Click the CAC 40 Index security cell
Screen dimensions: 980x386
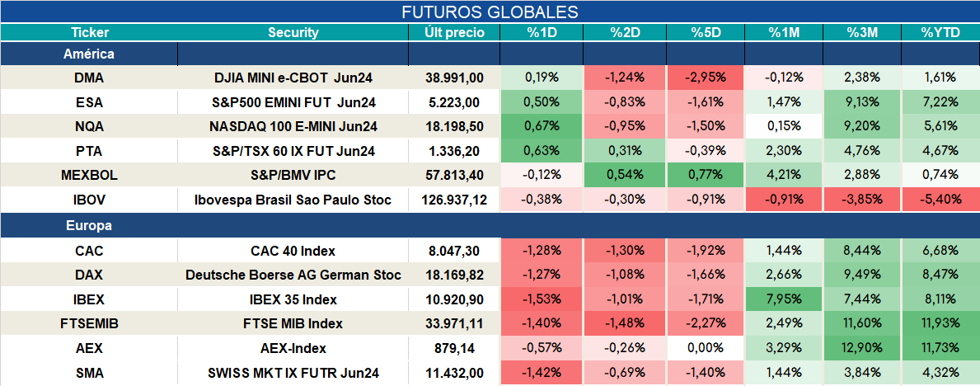tap(293, 251)
